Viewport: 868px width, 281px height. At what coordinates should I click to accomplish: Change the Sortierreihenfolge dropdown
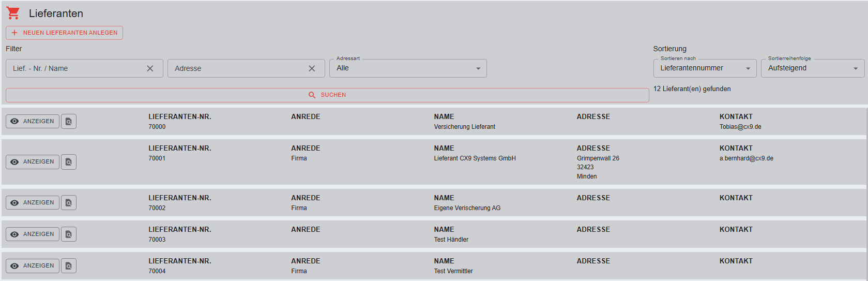(812, 68)
